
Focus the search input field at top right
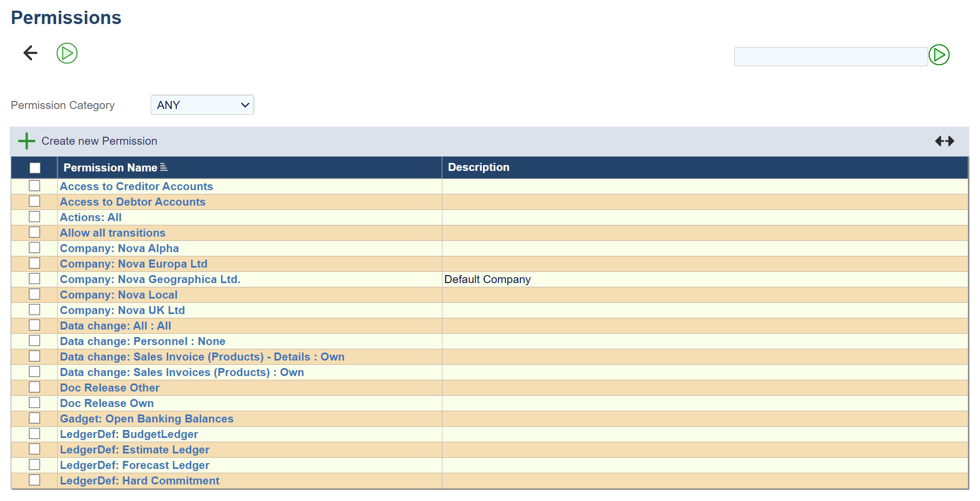(x=830, y=57)
